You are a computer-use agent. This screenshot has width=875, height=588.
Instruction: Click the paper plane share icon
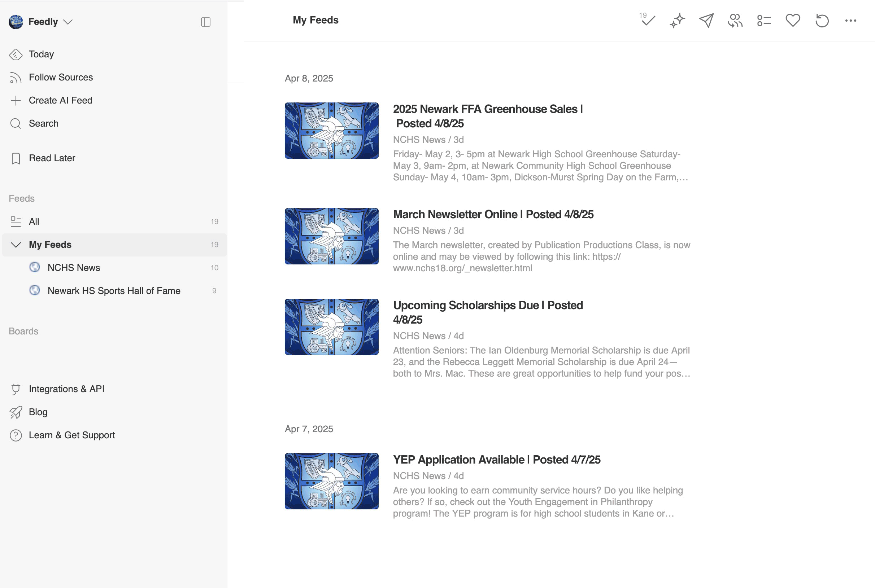point(706,20)
